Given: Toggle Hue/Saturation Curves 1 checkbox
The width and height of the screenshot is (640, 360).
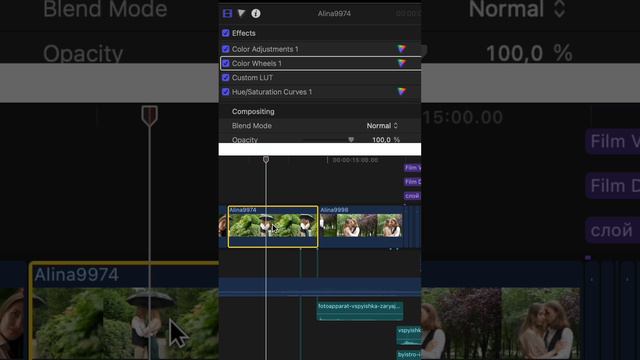Looking at the screenshot, I should 226,92.
